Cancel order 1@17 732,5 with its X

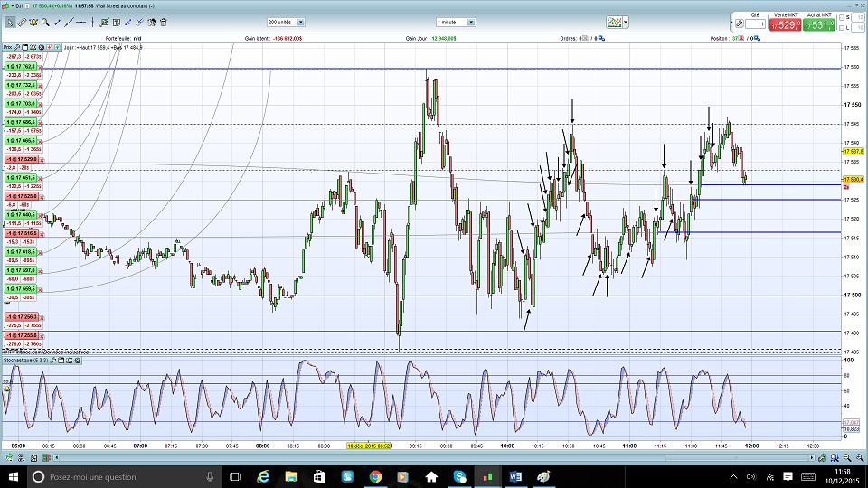(41, 87)
